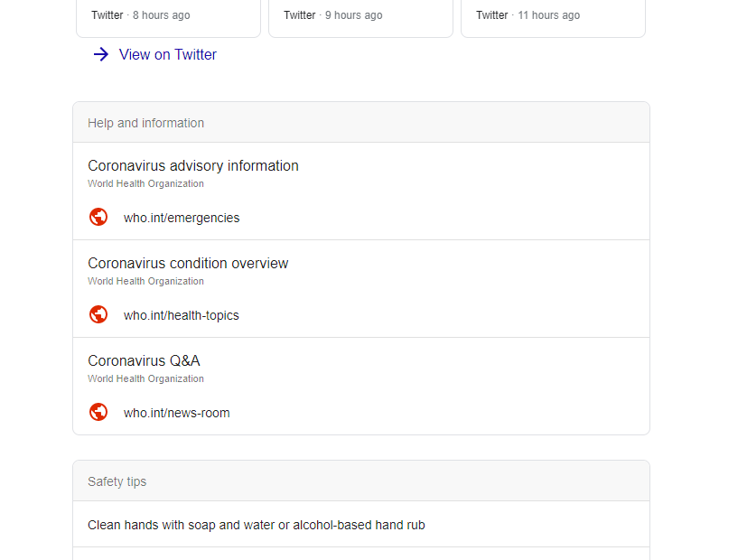
Task: Open the tweet card posted 11 hours ago
Action: click(553, 15)
